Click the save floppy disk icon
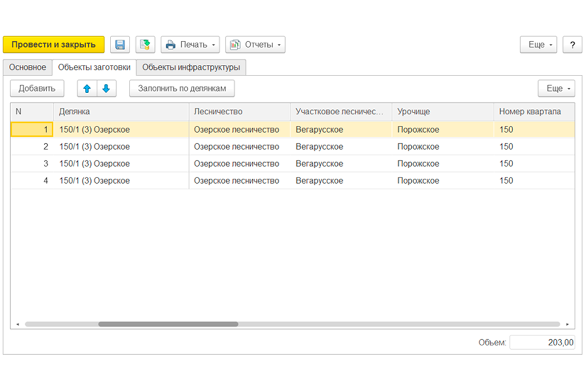The width and height of the screenshot is (588, 388). click(120, 44)
